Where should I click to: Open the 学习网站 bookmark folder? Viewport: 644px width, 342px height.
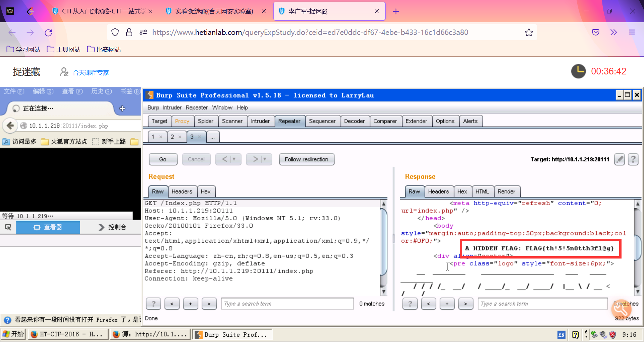click(x=23, y=50)
